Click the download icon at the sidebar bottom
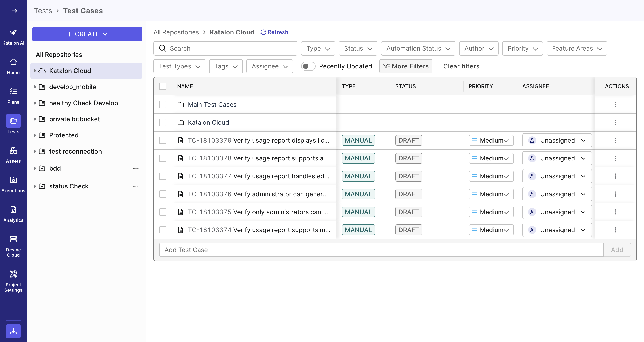Viewport: 644px width, 342px height. click(13, 331)
